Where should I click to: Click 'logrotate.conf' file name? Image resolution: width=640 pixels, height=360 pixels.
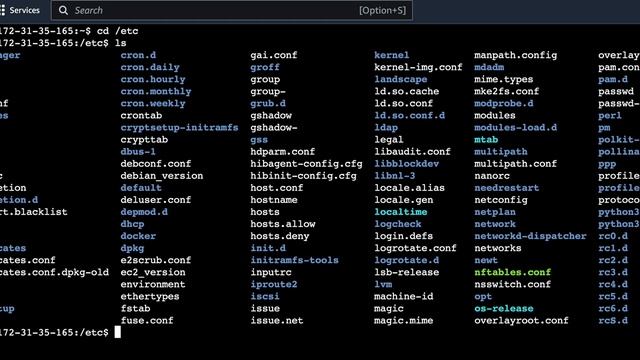[x=416, y=248]
